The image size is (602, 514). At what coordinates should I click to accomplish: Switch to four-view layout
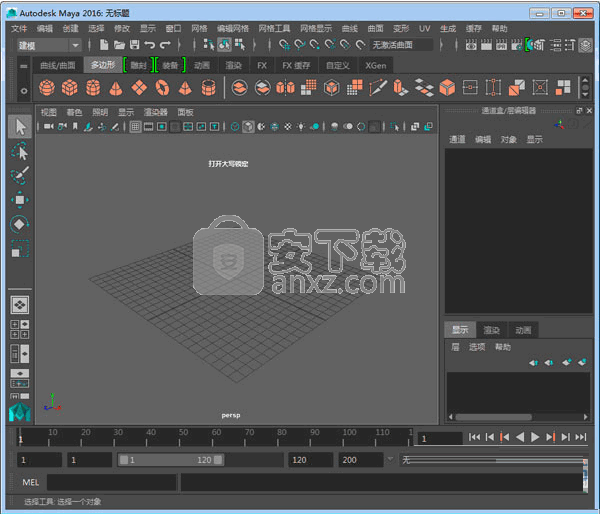[20, 330]
